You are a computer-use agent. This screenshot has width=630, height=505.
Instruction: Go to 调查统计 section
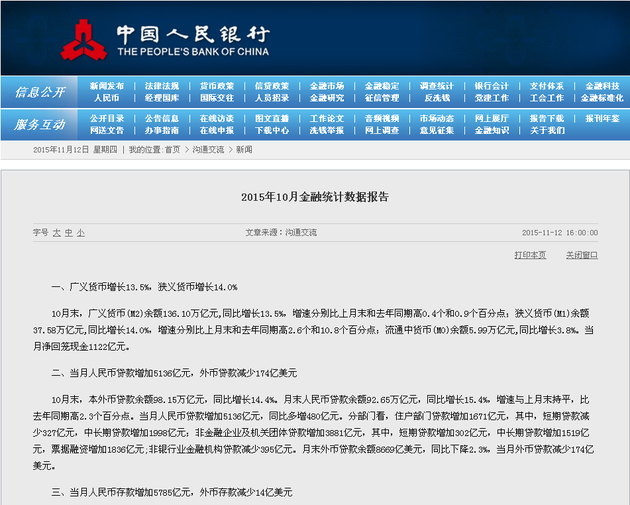[x=437, y=86]
